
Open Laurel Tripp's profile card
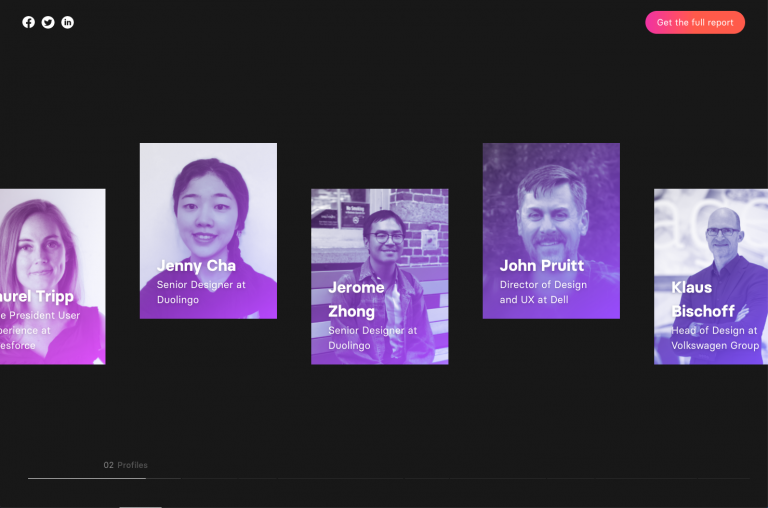[x=52, y=276]
